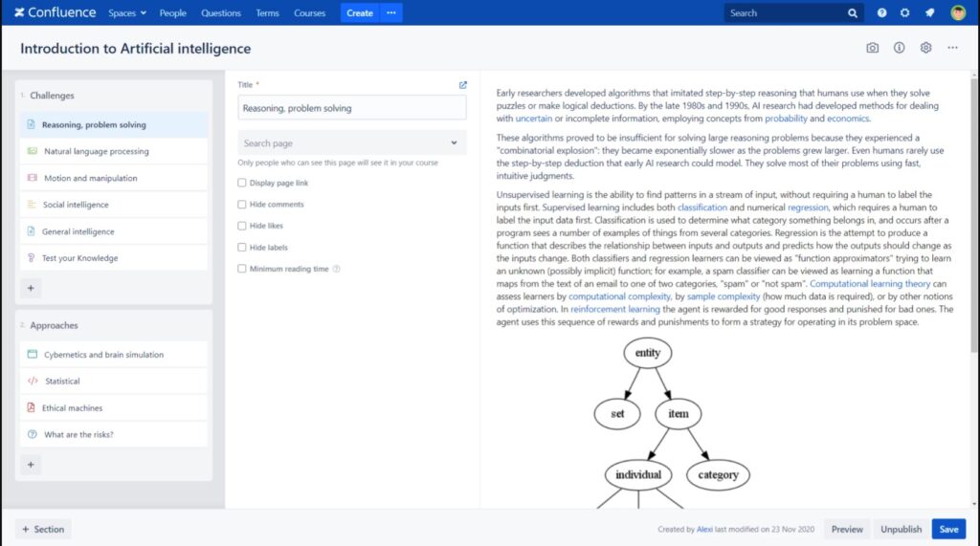Open author Alexi profile link

point(704,529)
